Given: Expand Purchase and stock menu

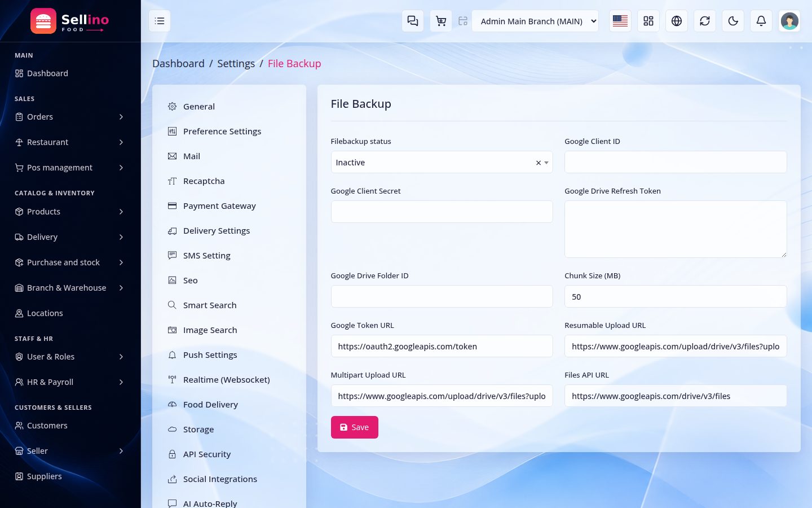Looking at the screenshot, I should [70, 262].
